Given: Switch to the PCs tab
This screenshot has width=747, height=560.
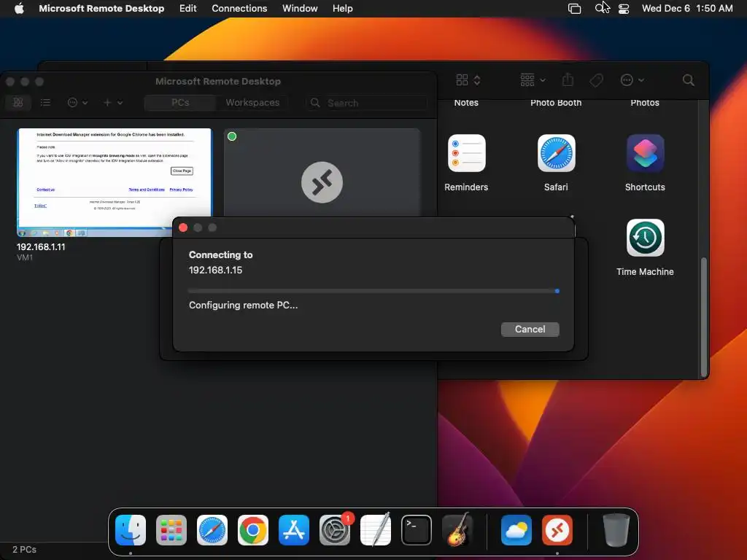Looking at the screenshot, I should (180, 102).
